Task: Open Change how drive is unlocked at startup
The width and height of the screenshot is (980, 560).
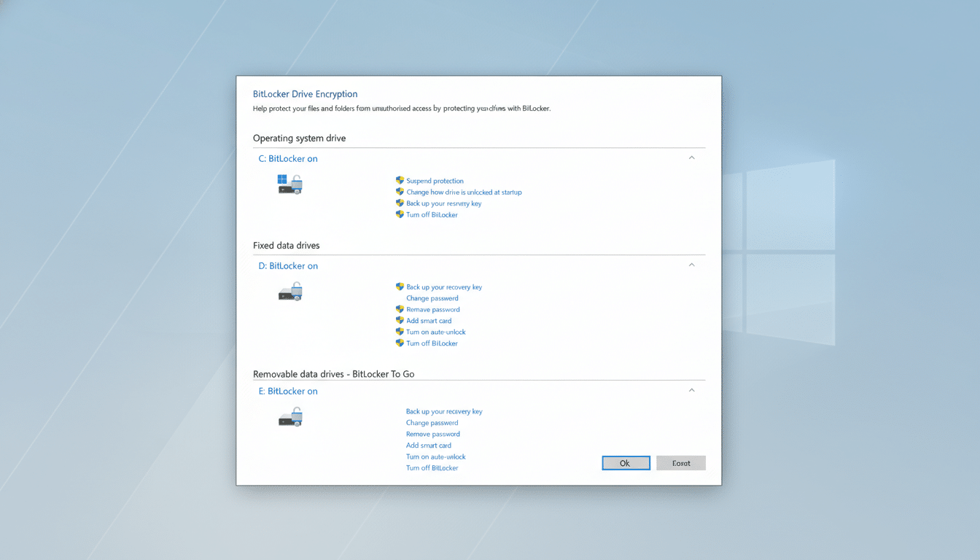Action: pos(464,192)
